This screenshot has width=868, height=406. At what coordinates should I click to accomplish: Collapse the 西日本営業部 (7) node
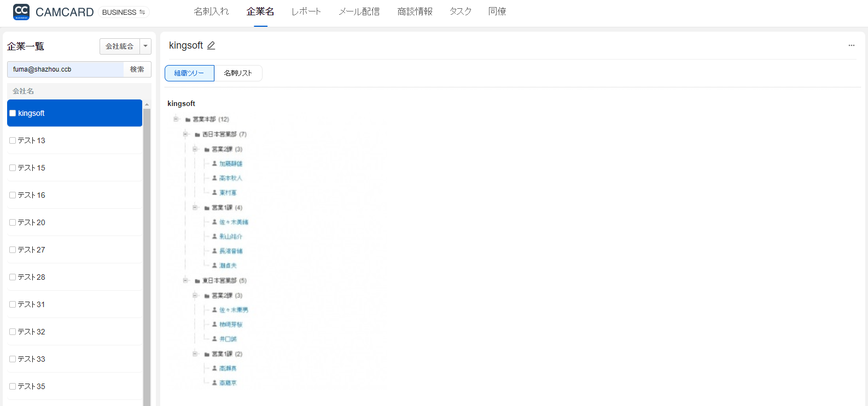[x=185, y=134]
